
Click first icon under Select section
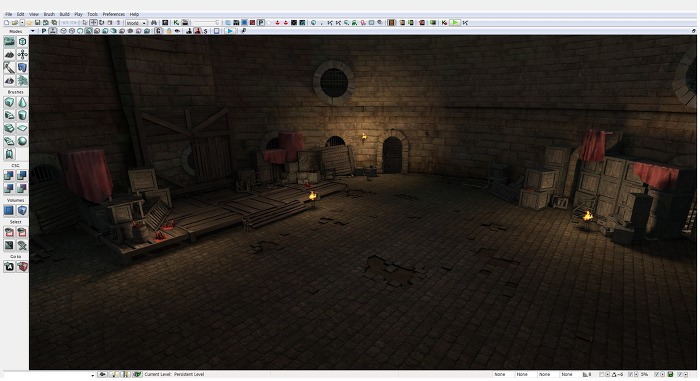(x=9, y=232)
